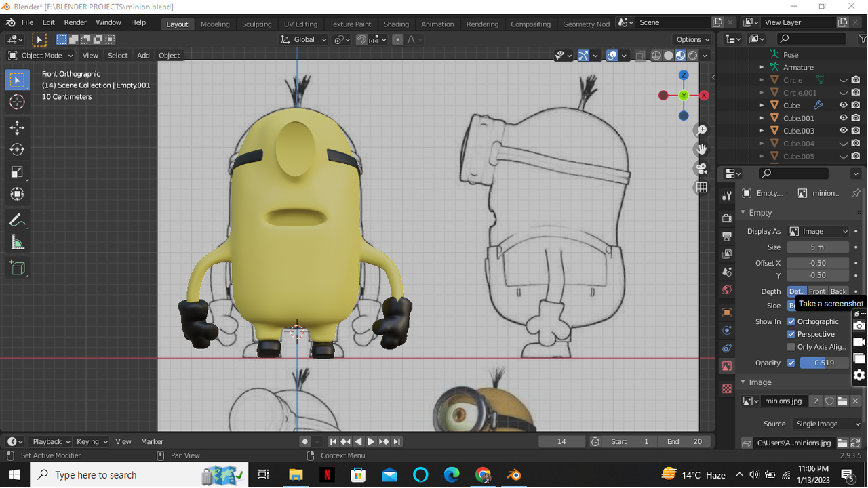The width and height of the screenshot is (868, 488).
Task: Toggle proportional editing button
Action: 397,39
